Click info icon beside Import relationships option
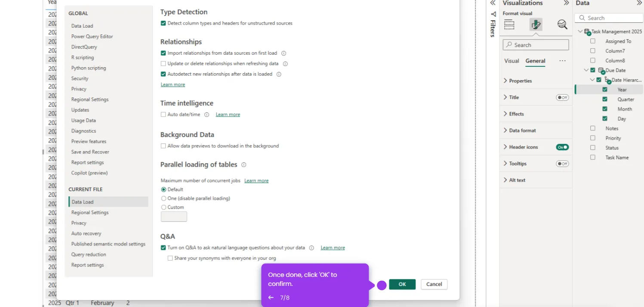The width and height of the screenshot is (644, 307). pos(283,53)
